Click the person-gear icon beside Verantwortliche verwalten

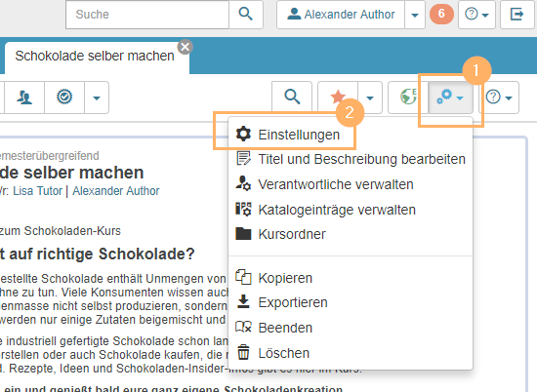tap(243, 183)
